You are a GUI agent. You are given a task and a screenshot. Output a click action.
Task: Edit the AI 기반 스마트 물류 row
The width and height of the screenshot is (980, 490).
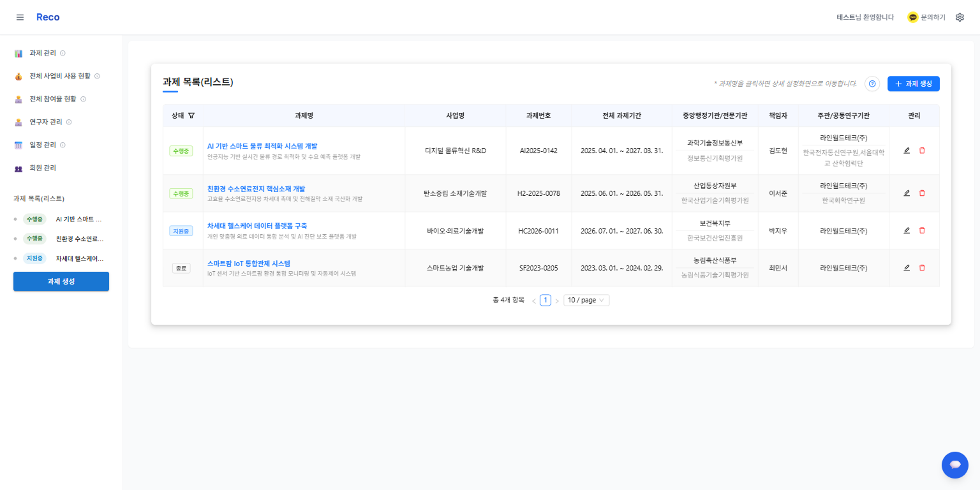tap(907, 151)
